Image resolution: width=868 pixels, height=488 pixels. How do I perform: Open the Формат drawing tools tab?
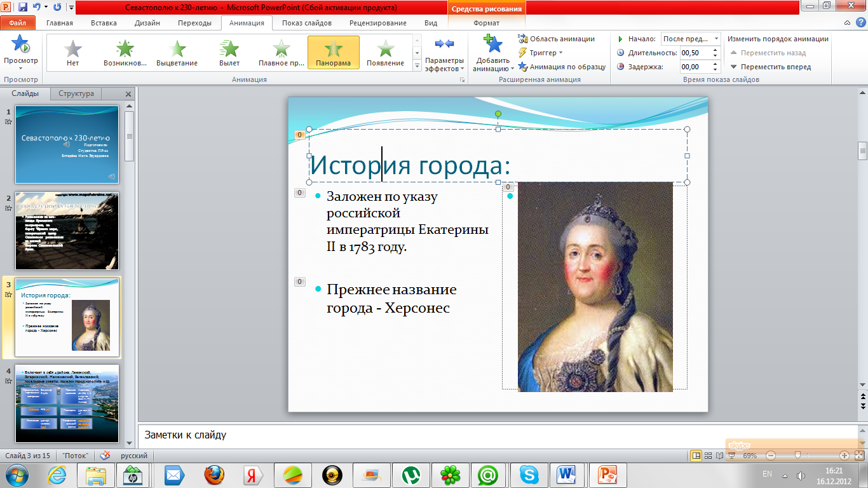(x=487, y=23)
